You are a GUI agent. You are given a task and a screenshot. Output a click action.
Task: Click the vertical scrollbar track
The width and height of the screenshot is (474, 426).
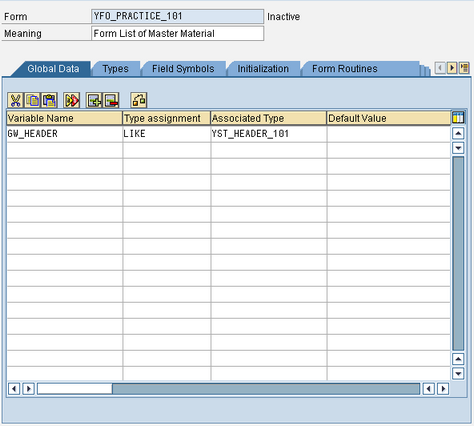(458, 253)
